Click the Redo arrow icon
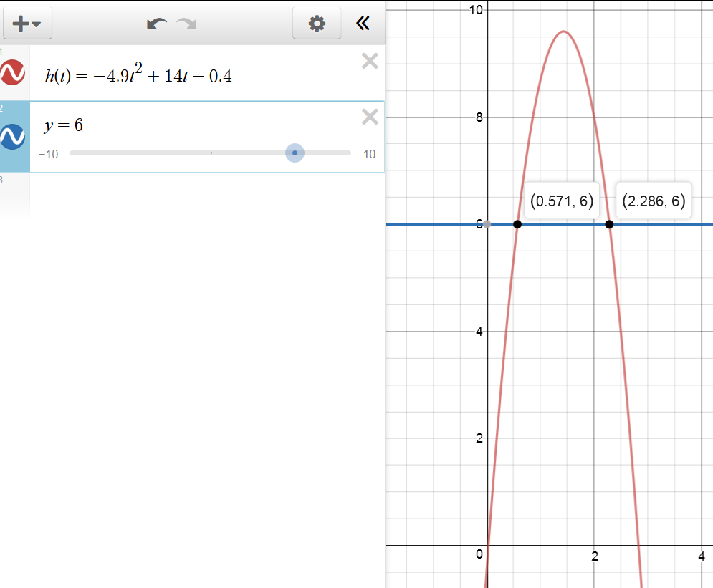This screenshot has height=588, width=713. pos(187,24)
